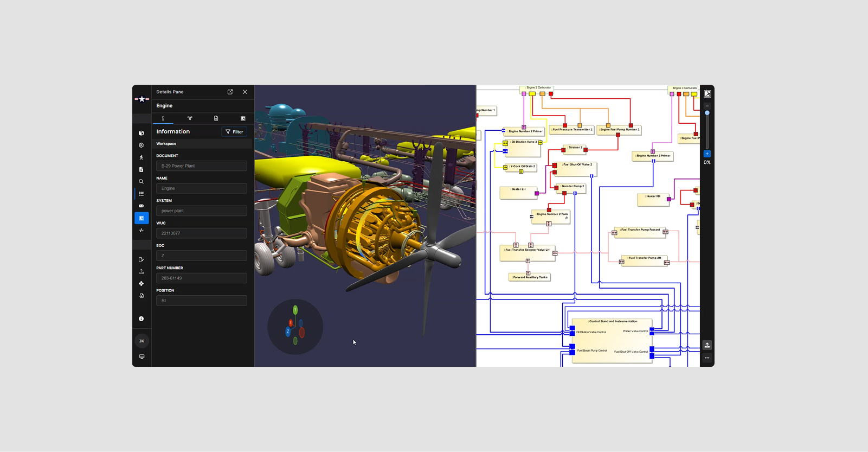
Task: Zoom out with minus button on diagram
Action: point(707,106)
